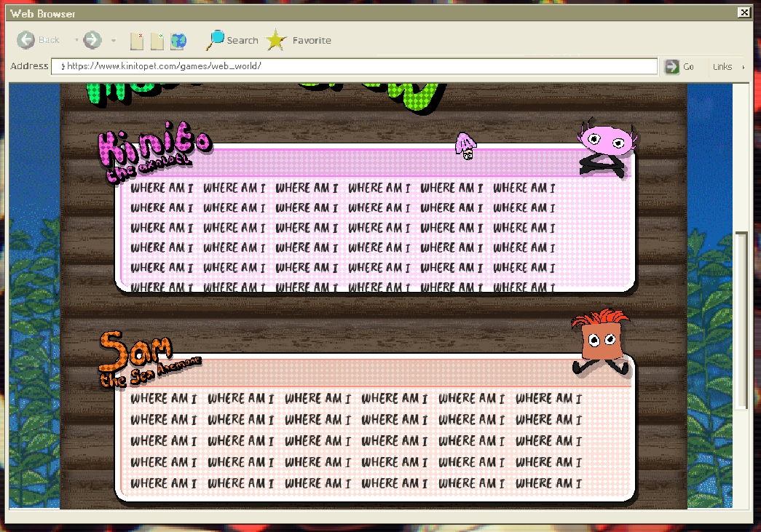
Task: Click the Search magnifier icon
Action: click(x=215, y=40)
